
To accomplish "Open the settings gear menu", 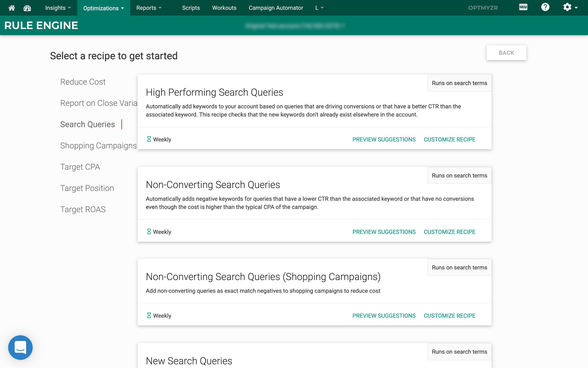I will pos(570,7).
